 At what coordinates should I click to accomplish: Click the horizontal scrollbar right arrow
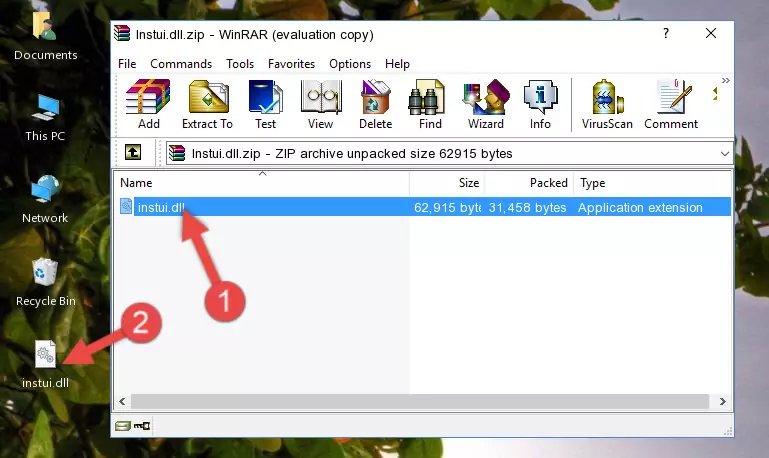click(x=722, y=402)
